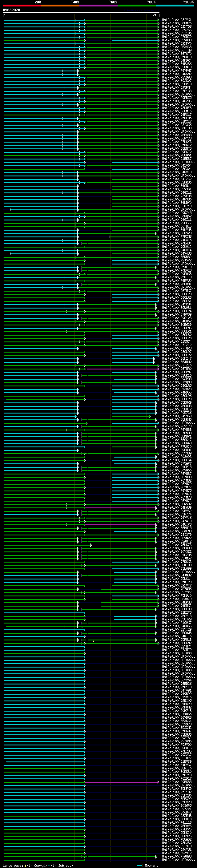Open hit UniRef100_C0PMC5
Screen dimensions: 197x868
tap(177, 23)
